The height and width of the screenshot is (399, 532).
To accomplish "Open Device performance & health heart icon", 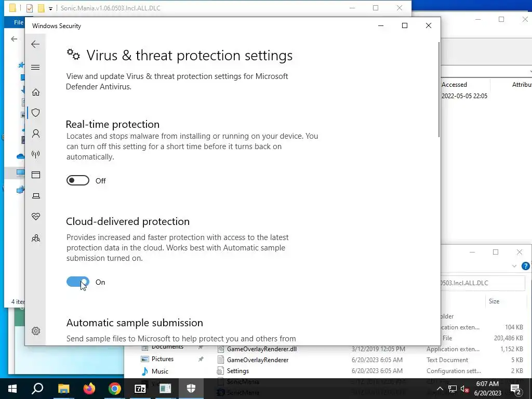I will pyautogui.click(x=36, y=217).
